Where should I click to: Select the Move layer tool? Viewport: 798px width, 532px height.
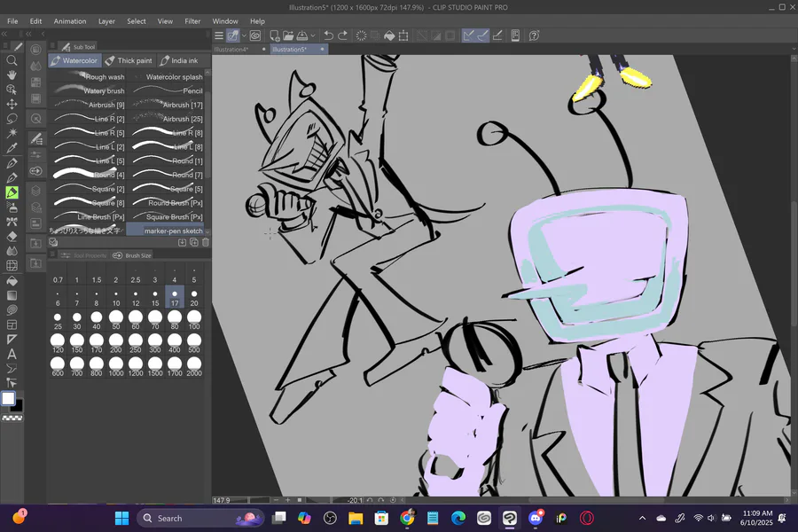pos(12,104)
